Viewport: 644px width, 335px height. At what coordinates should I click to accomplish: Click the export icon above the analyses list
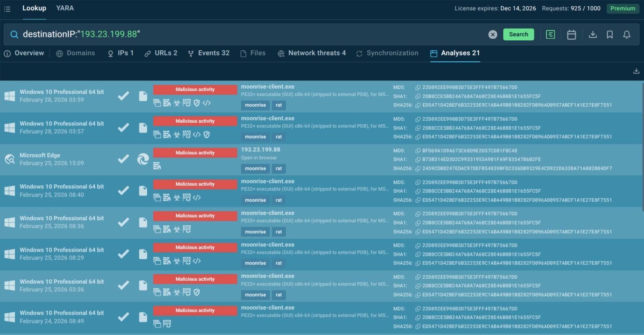pyautogui.click(x=636, y=71)
